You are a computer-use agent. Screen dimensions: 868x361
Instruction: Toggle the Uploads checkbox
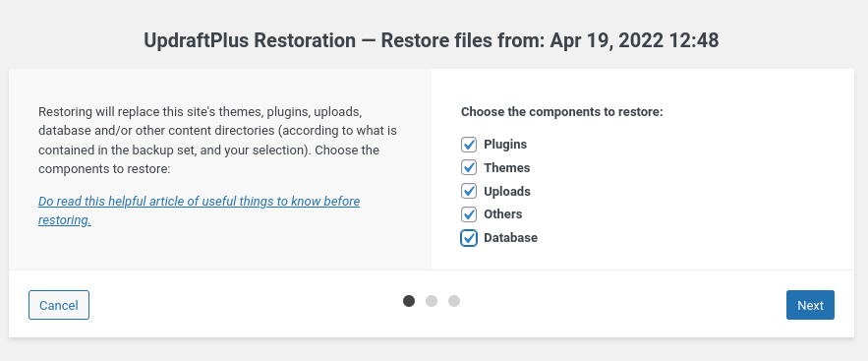468,191
